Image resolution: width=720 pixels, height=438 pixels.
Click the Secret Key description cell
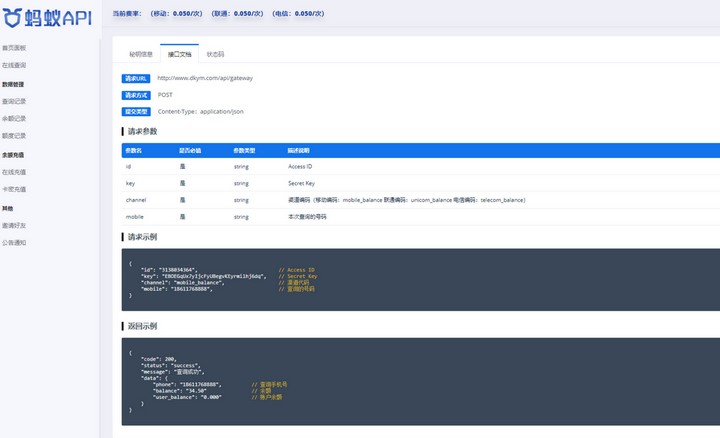[301, 183]
